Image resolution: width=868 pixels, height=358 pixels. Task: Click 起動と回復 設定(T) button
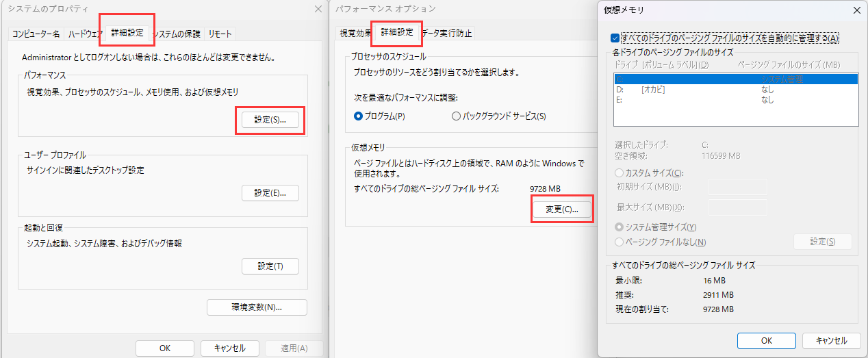tap(270, 266)
